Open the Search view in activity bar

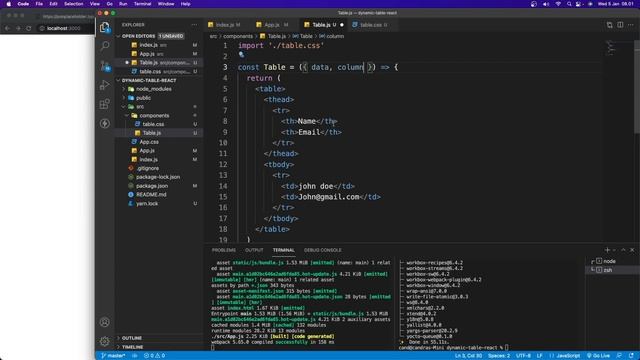point(104,46)
